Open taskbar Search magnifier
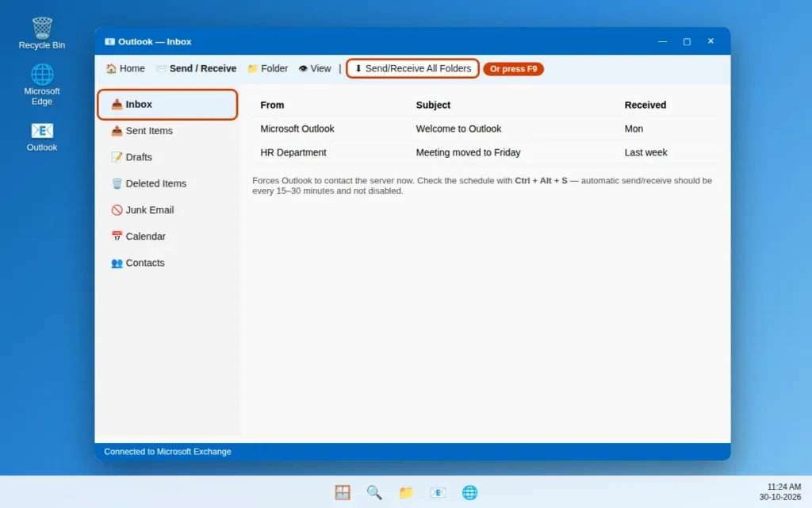This screenshot has height=508, width=812. (374, 492)
